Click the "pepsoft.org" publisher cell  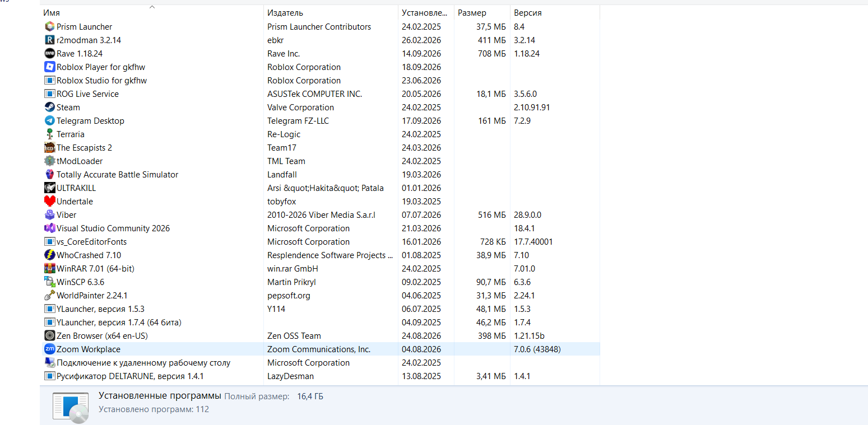point(289,295)
